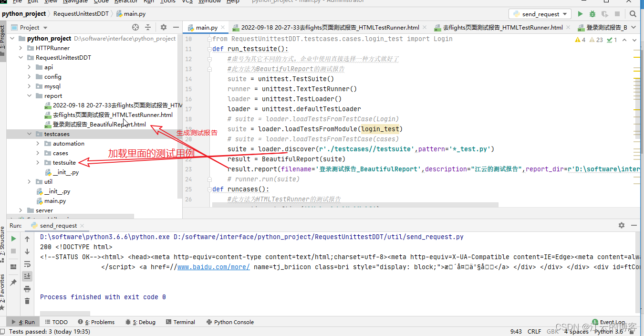Screen dimensions: 644x336
Task: Expand the server folder
Action: [x=21, y=210]
